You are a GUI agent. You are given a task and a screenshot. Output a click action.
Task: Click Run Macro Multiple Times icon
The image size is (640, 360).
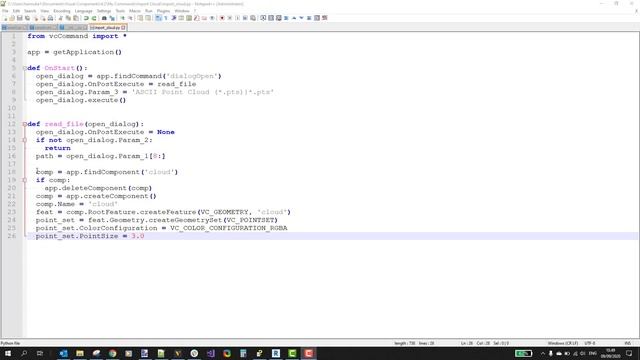pyautogui.click(x=245, y=18)
